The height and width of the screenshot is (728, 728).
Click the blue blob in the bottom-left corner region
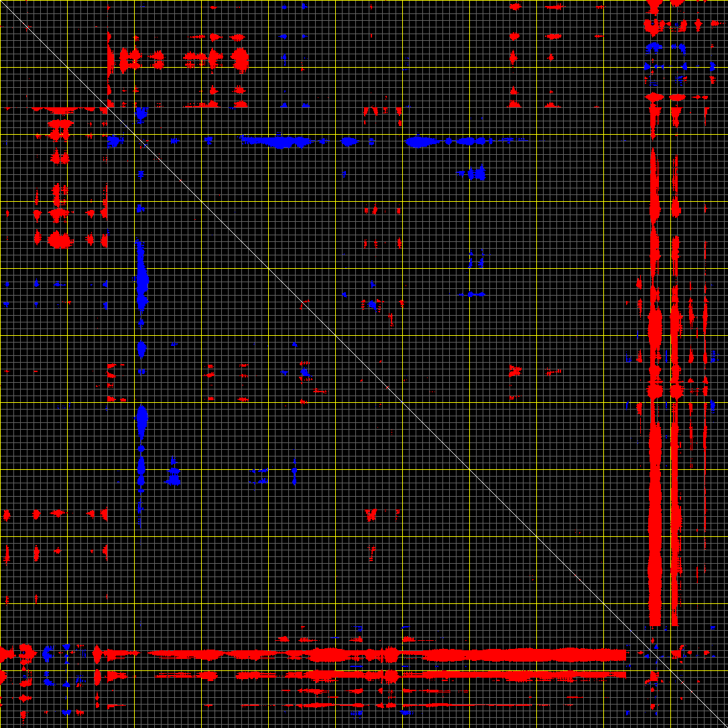pos(47,652)
